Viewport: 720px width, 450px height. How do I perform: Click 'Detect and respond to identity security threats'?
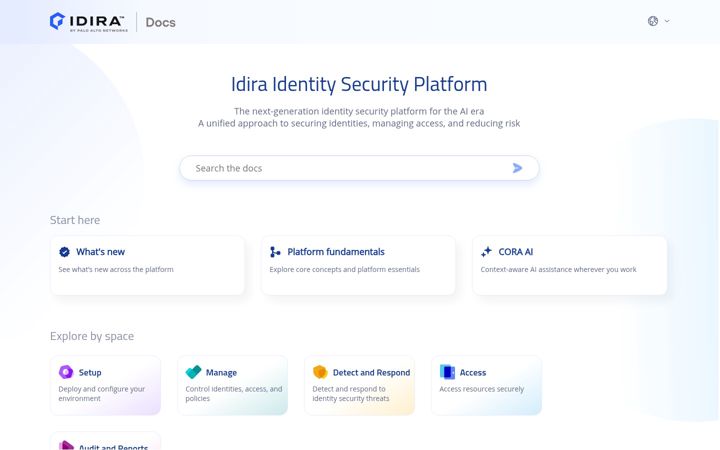click(351, 394)
